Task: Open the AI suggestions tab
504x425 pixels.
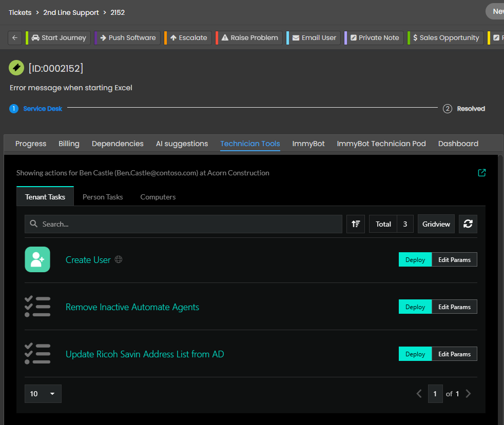Action: point(182,144)
